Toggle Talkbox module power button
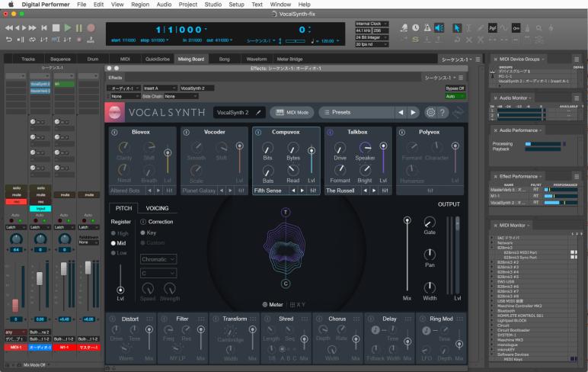Viewport: 588px width, 372px height. (330, 132)
